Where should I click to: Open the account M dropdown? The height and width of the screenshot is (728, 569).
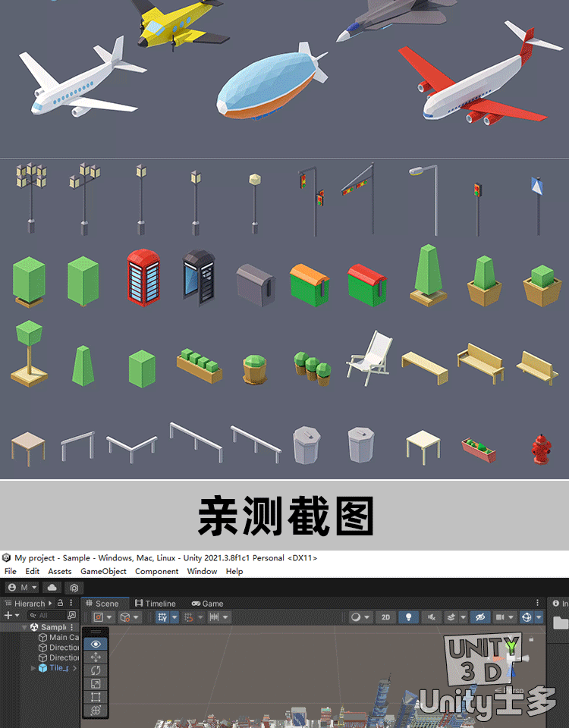pos(23,587)
